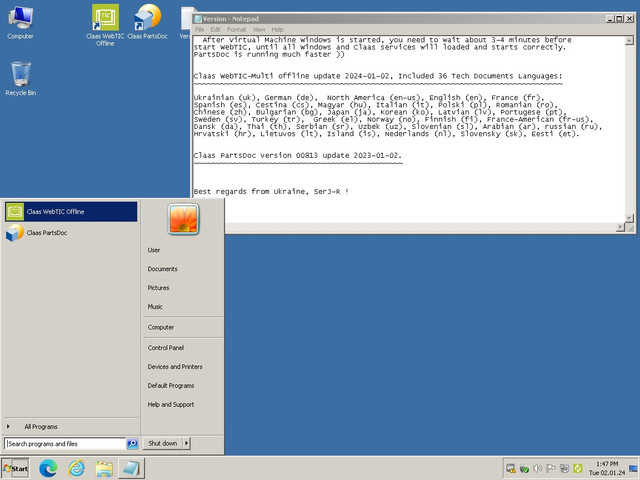
Task: Open Control Panel from Start menu
Action: [x=166, y=348]
